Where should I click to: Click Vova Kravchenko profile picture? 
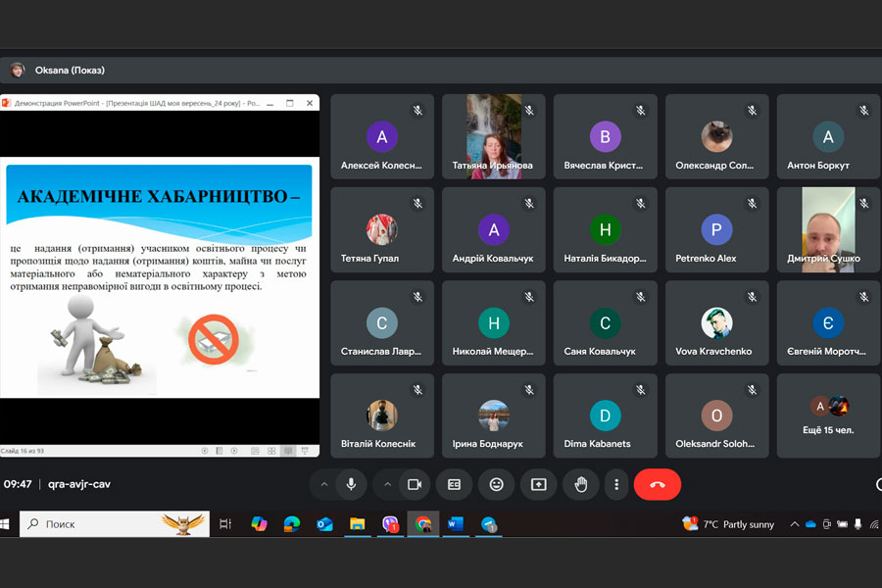(716, 323)
